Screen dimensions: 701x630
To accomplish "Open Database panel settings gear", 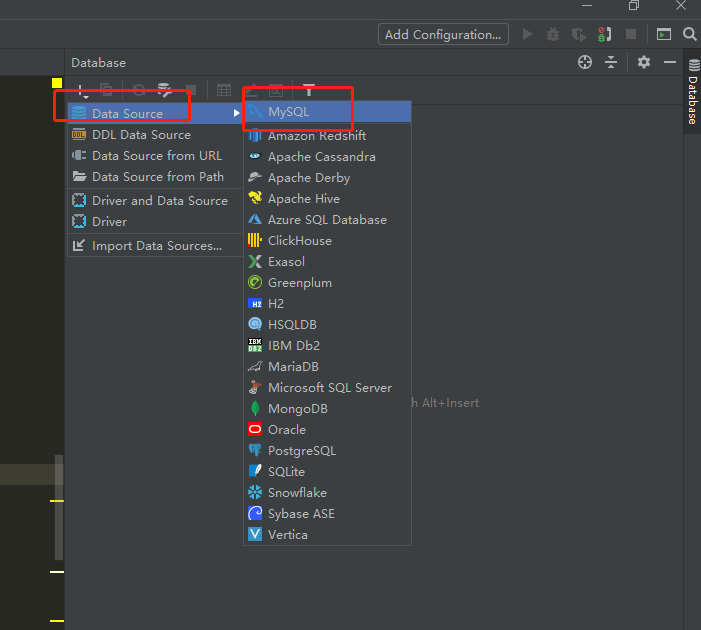I will [644, 62].
